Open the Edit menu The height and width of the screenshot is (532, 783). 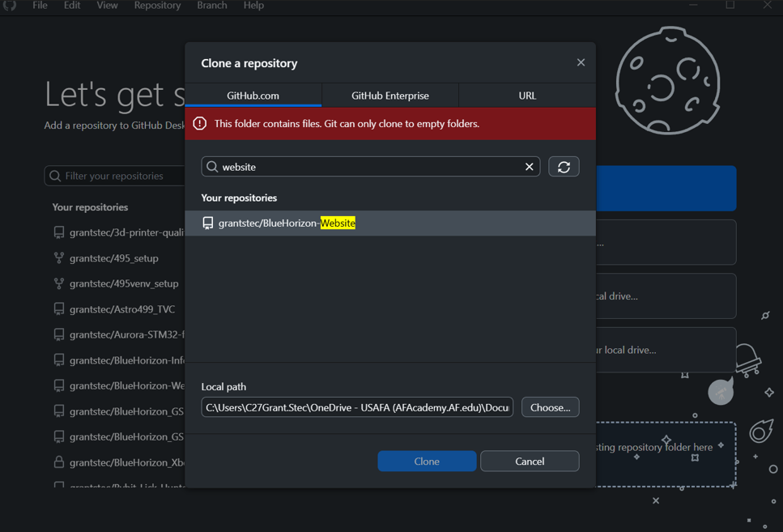[x=72, y=6]
